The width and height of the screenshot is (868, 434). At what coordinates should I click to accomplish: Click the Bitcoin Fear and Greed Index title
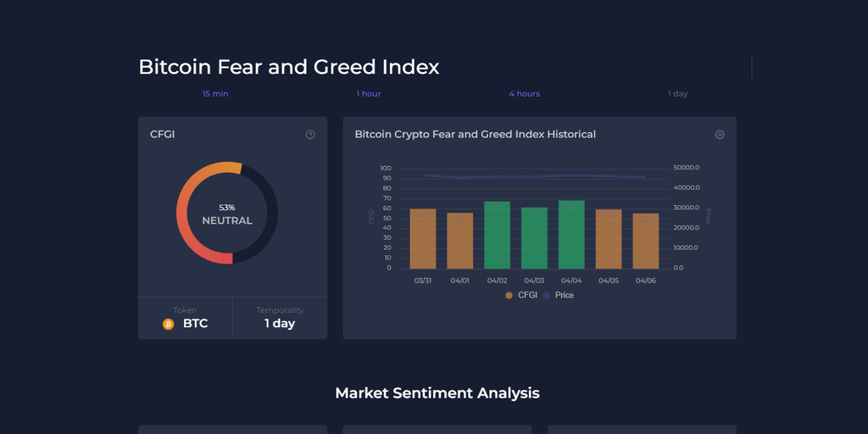point(289,67)
